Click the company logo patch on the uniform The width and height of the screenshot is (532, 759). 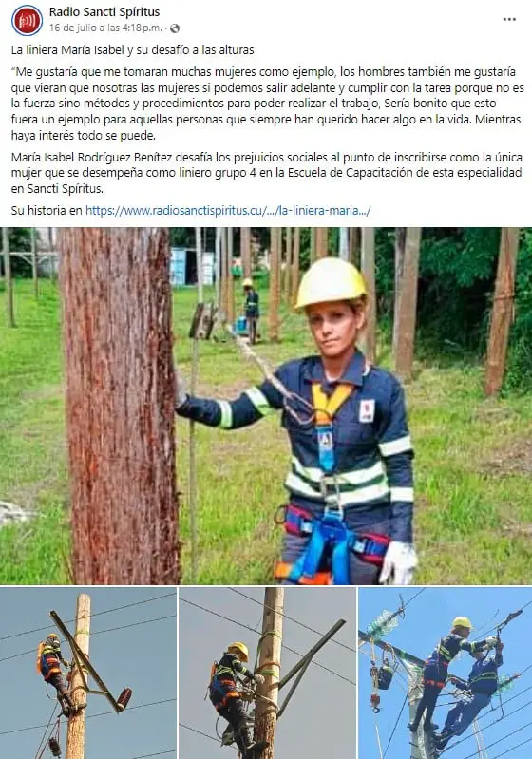pyautogui.click(x=367, y=411)
